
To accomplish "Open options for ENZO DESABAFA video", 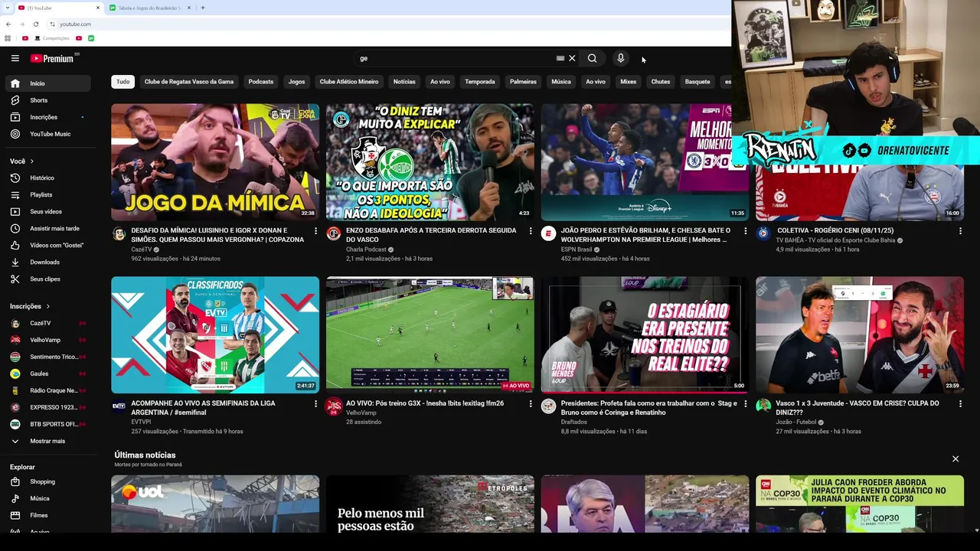I will (x=530, y=230).
